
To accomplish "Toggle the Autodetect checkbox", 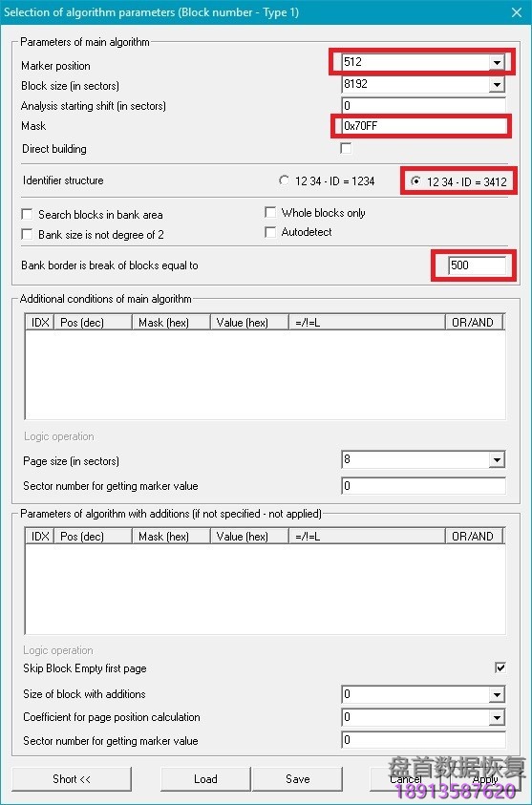I will (x=270, y=232).
